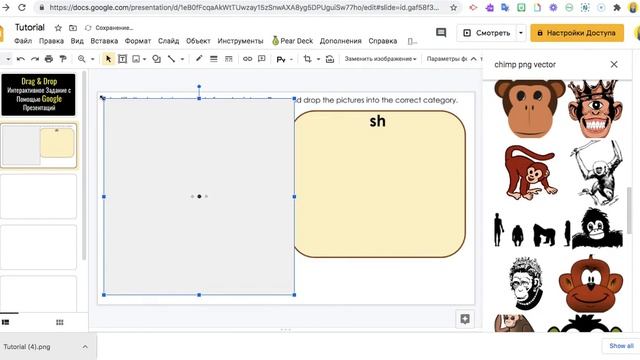Screen dimensions: 640x360
Task: Open the Справка menu
Action: click(383, 41)
